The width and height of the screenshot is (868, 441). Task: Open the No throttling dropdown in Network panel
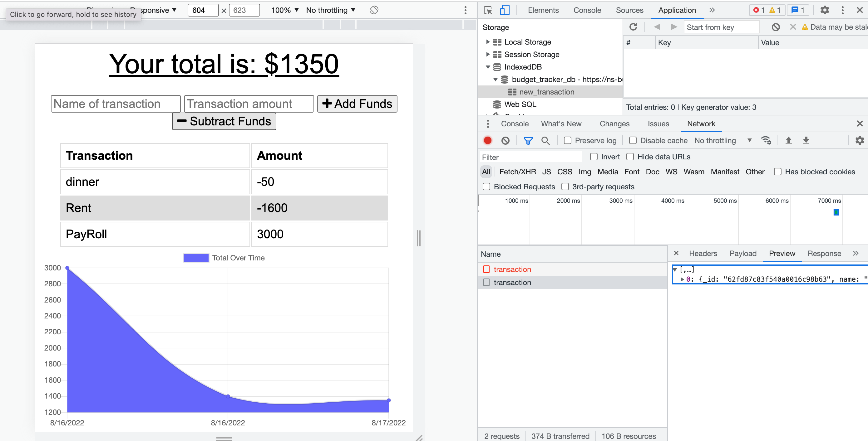(x=722, y=140)
